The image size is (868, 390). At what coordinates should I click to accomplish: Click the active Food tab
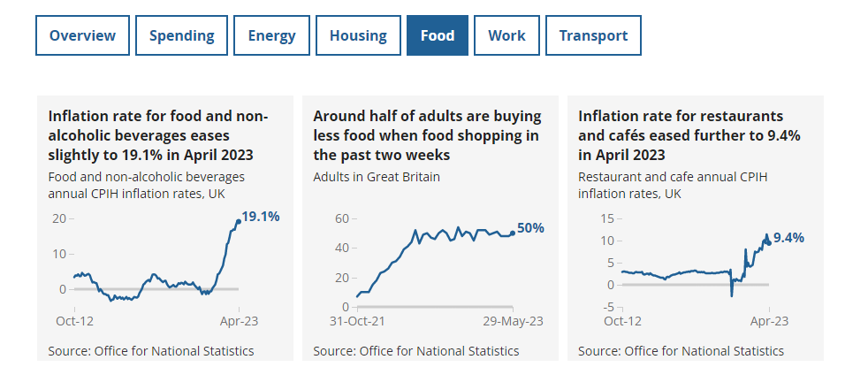438,35
